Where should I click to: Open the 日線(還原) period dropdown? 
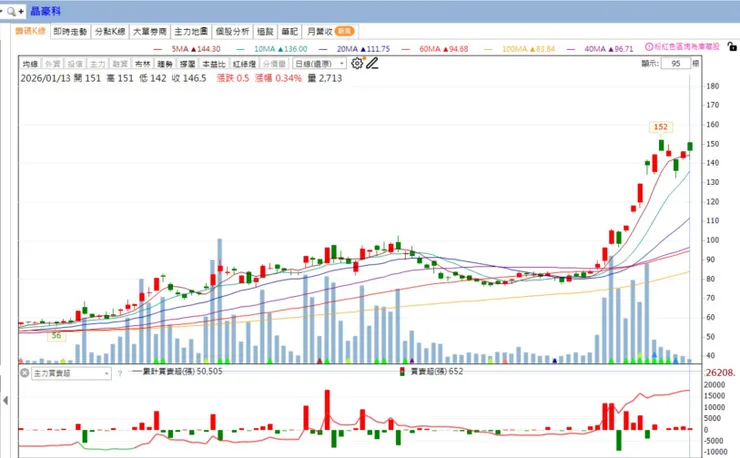[x=320, y=63]
